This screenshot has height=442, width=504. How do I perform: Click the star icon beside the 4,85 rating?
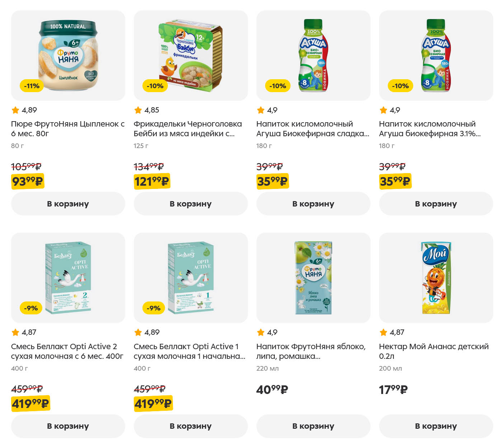click(x=138, y=110)
